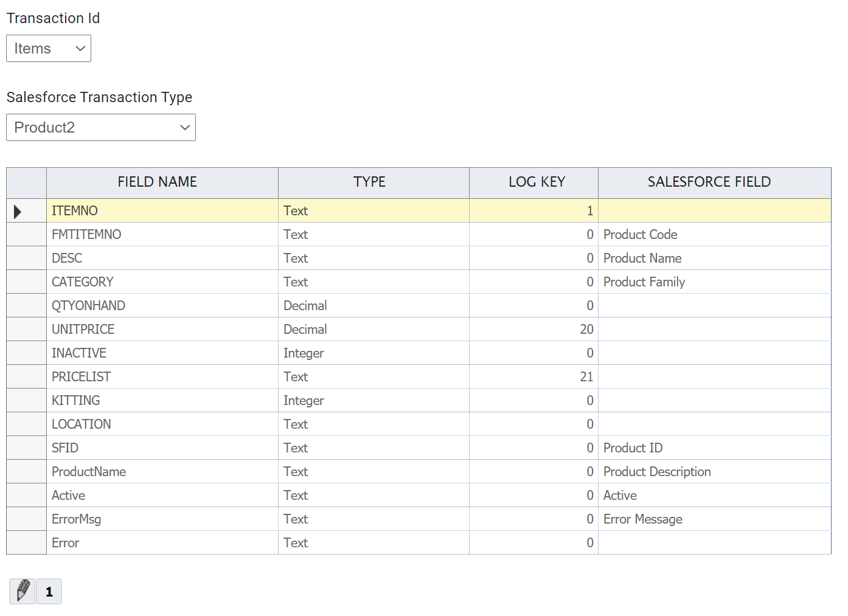Select the PRICELIST field name cell
Viewport: 848px width, 616px height.
tap(162, 377)
